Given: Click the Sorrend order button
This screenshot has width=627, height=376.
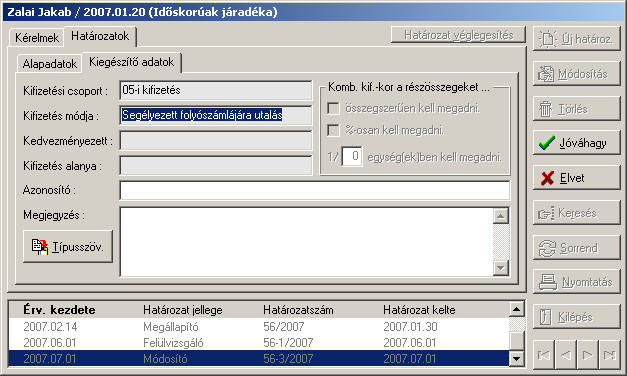Looking at the screenshot, I should click(x=577, y=248).
